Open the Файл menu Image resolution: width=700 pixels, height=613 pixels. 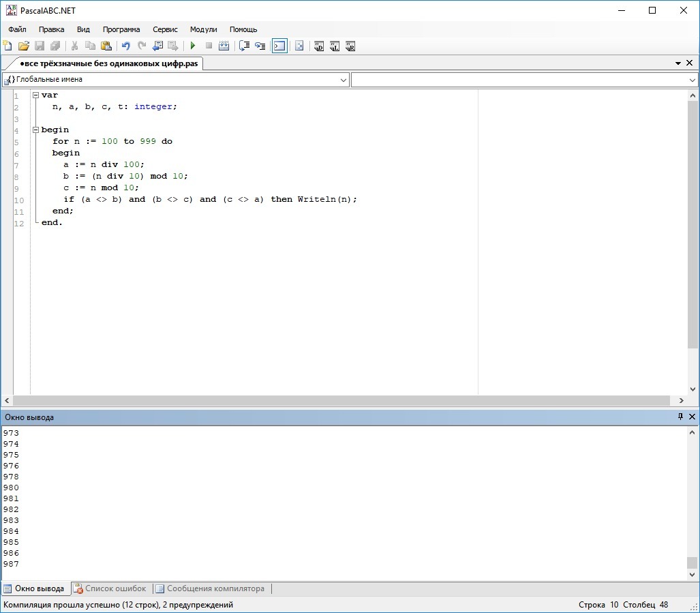pos(18,29)
